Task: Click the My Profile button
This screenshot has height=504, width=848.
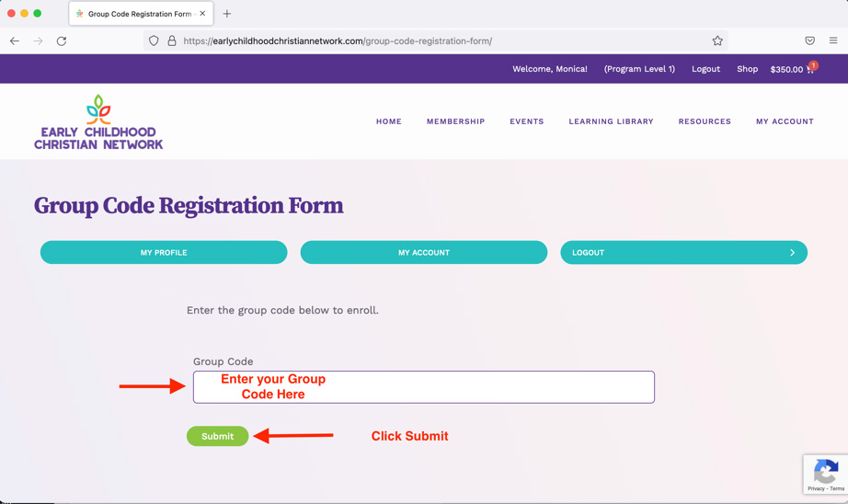Action: pos(164,253)
